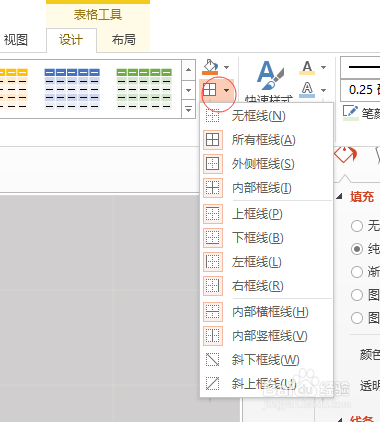Screen dimensions: 380x422
Task: Open the pen weight 0.25 dropdown
Action: coord(360,90)
